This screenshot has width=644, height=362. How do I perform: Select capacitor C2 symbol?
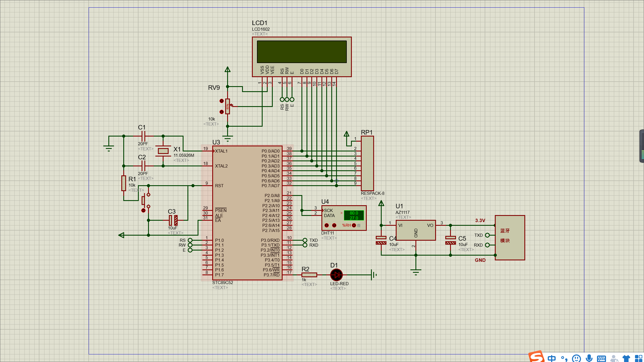[143, 166]
